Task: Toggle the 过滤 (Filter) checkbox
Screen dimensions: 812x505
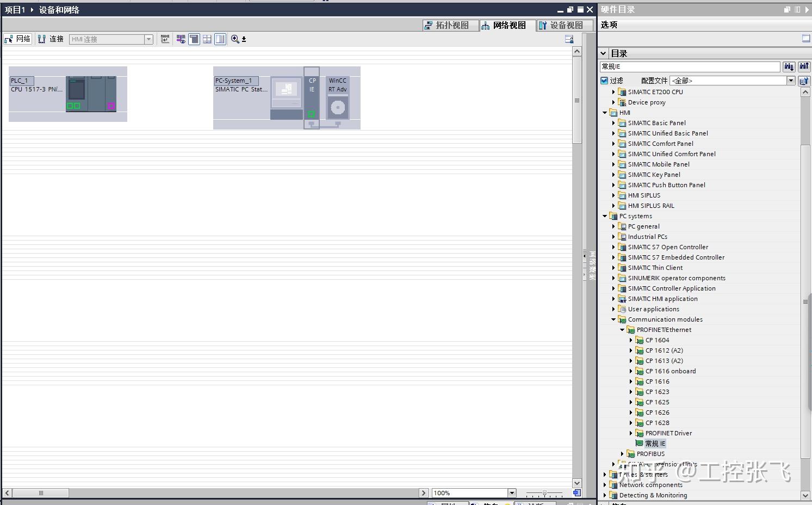Action: [604, 81]
